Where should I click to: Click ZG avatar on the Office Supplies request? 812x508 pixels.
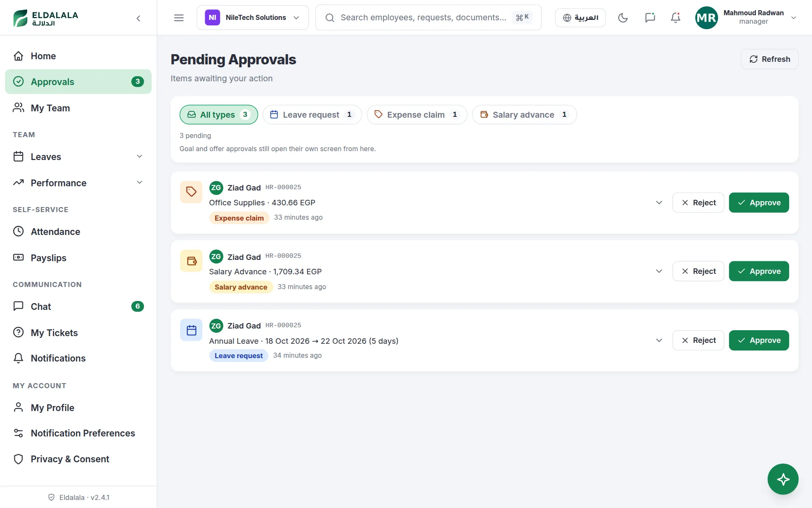click(216, 188)
